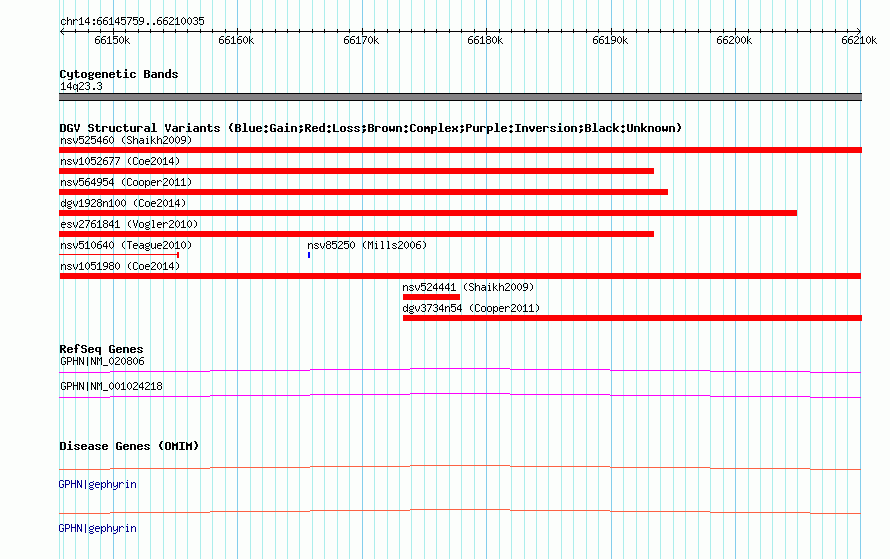Click the 66200k ruler tick label

point(734,40)
